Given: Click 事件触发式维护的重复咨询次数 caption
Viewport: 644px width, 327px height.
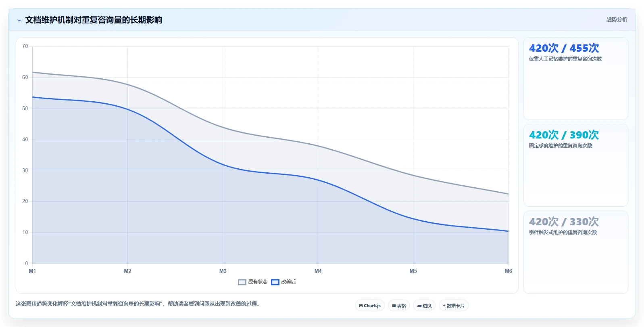Looking at the screenshot, I should [563, 233].
